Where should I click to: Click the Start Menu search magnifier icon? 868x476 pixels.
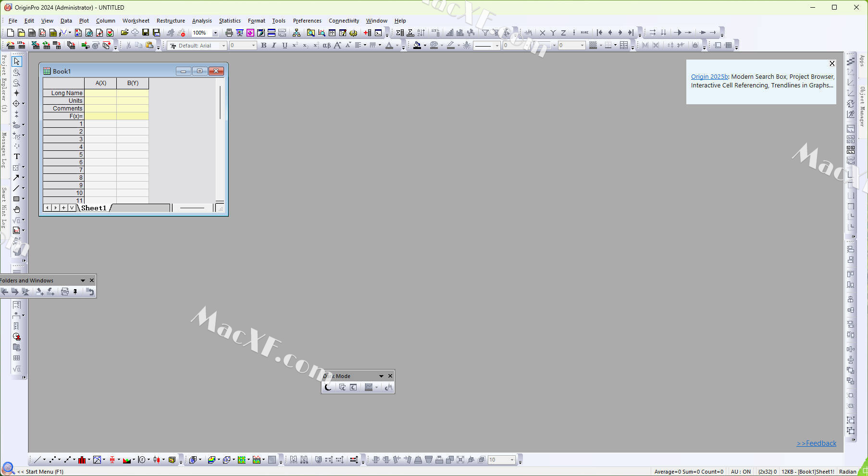(x=8, y=467)
